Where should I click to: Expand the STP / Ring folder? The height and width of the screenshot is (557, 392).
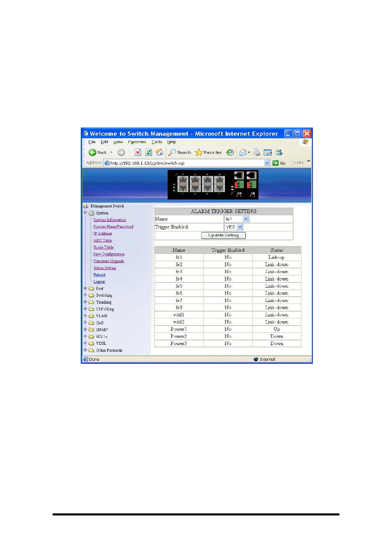(x=85, y=309)
